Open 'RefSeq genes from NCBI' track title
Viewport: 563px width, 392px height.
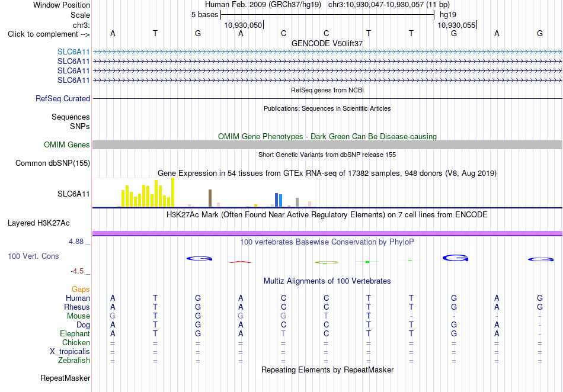tap(327, 90)
